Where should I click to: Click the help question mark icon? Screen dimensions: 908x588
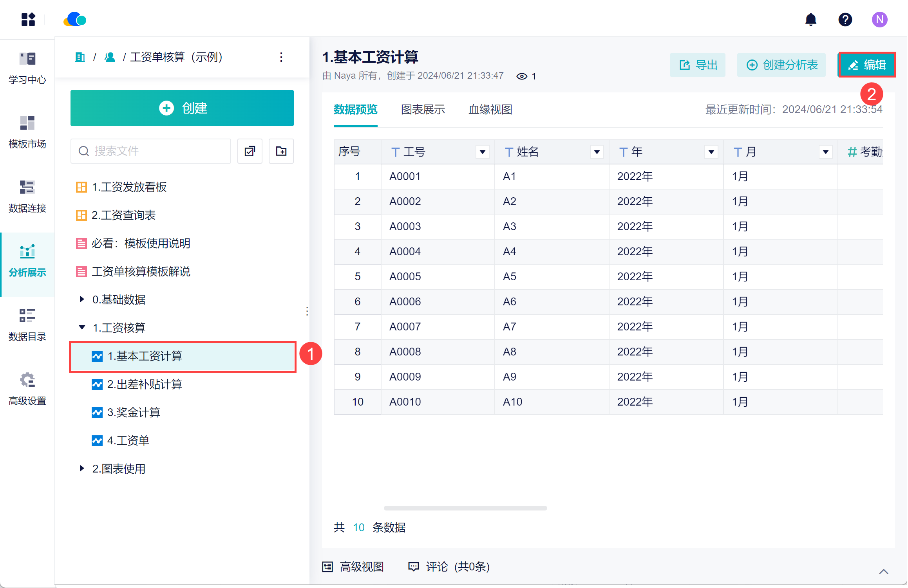coord(845,19)
